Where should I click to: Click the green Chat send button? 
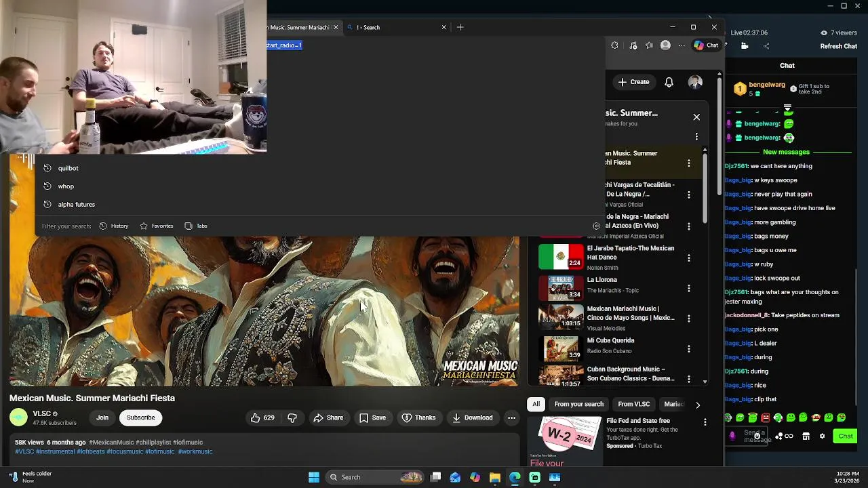pos(846,436)
